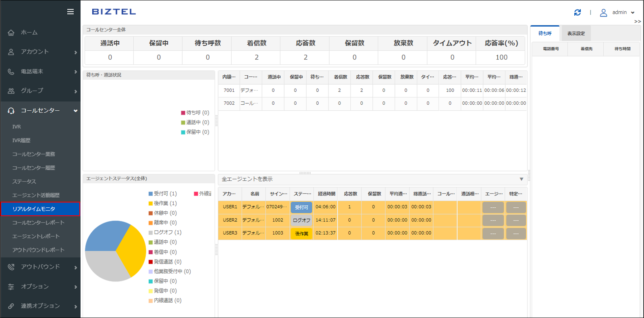Open エージェントレポート in the sidebar
Viewport: 644px width, 318px height.
pyautogui.click(x=36, y=236)
